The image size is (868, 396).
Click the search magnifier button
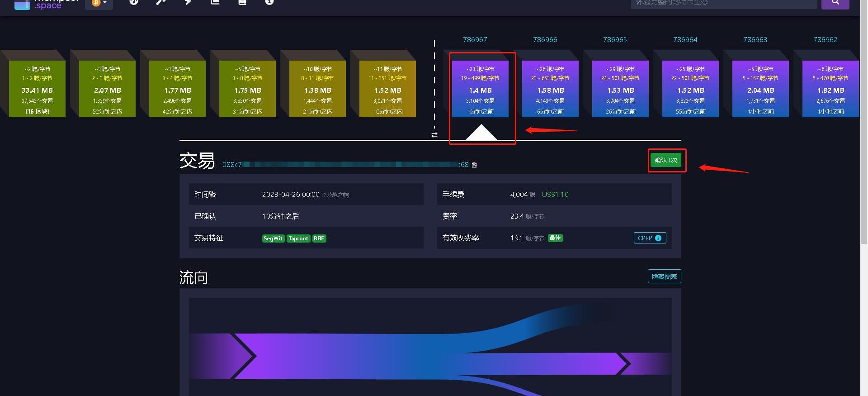tap(835, 3)
